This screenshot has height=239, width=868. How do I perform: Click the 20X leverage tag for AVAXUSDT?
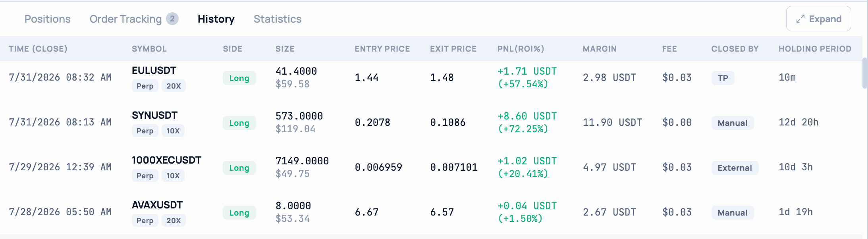(174, 220)
